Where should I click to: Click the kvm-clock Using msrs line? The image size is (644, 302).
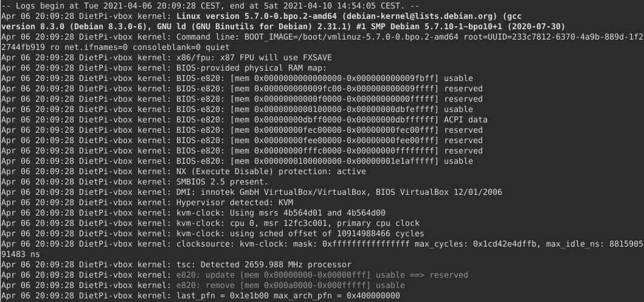(x=193, y=212)
